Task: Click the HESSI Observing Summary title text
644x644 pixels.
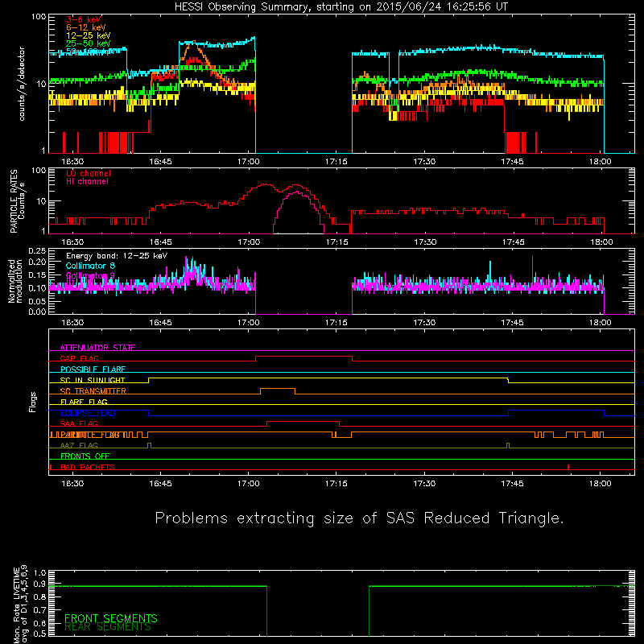Action: (341, 7)
